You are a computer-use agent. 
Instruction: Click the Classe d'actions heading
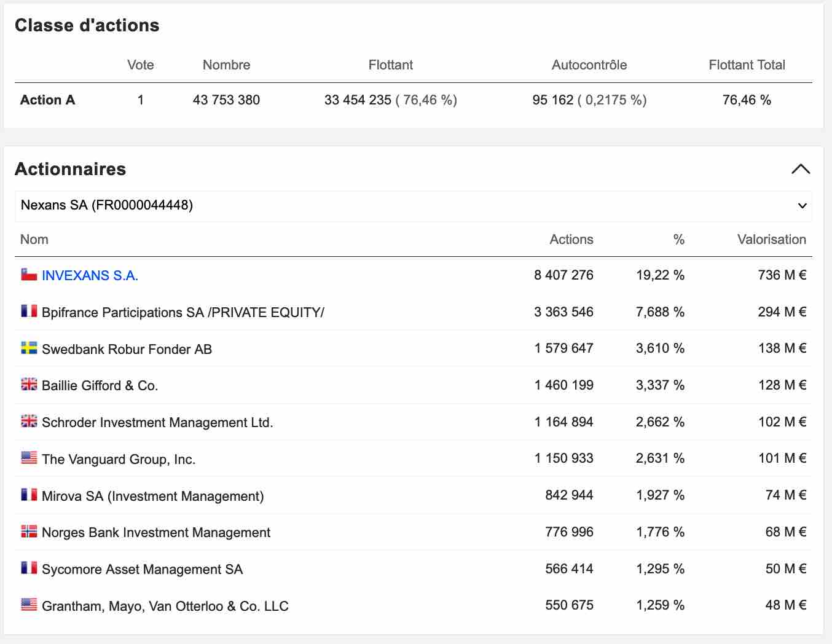87,25
